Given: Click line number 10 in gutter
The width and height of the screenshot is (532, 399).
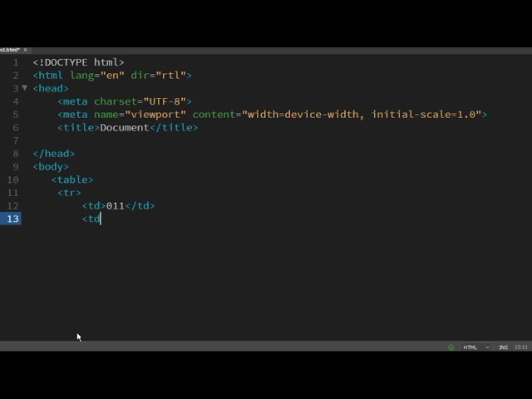Looking at the screenshot, I should 13,180.
